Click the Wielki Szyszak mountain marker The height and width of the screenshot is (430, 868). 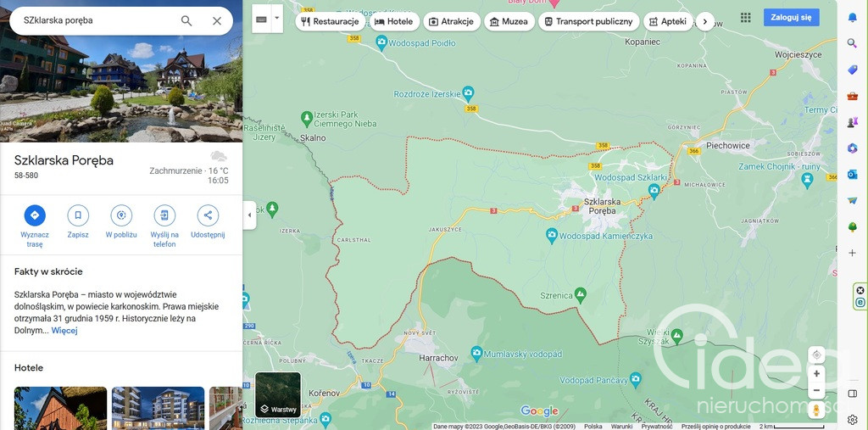click(676, 336)
